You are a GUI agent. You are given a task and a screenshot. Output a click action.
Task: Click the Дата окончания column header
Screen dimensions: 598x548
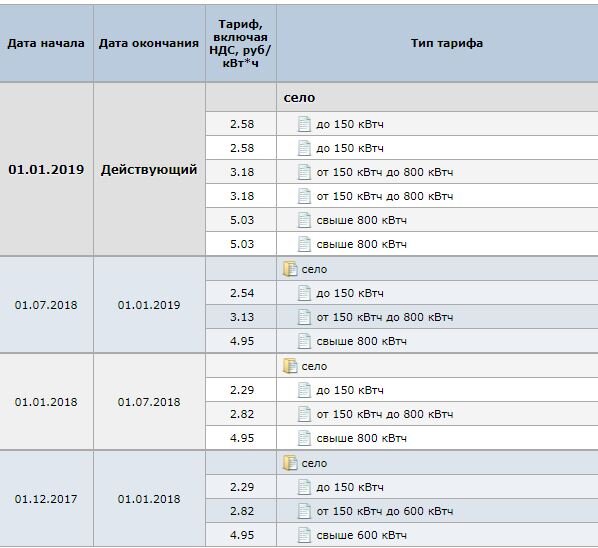coord(149,43)
